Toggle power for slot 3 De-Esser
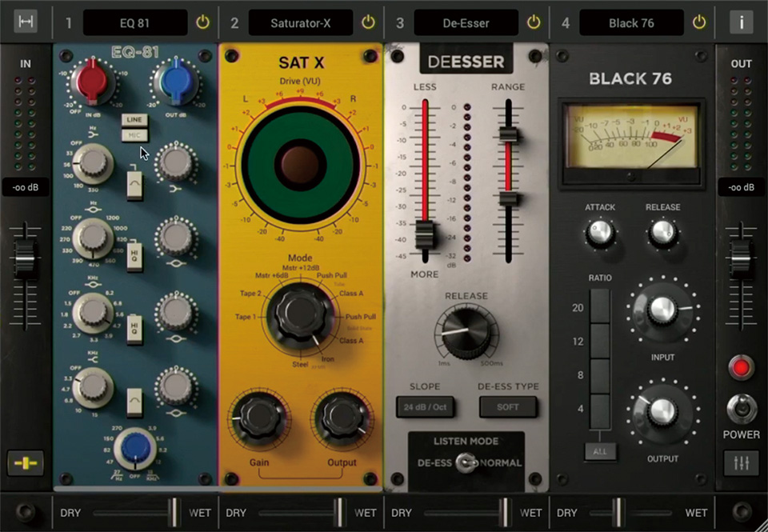This screenshot has width=768, height=532. [534, 22]
